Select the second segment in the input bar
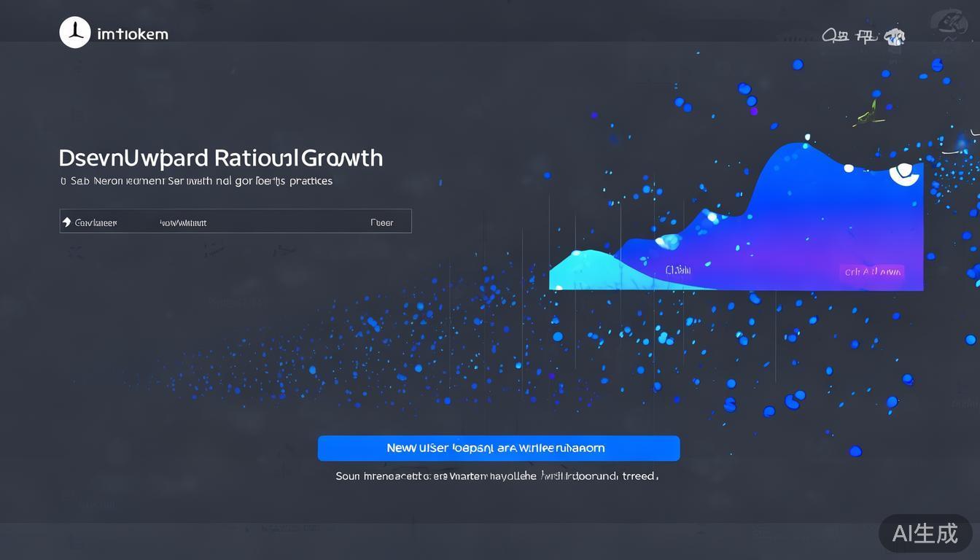The width and height of the screenshot is (980, 560). [x=183, y=222]
